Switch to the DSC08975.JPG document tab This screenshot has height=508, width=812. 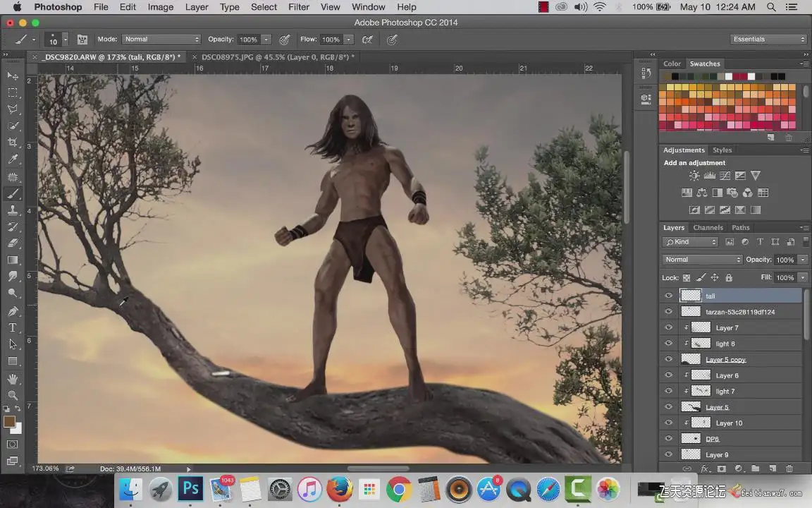pyautogui.click(x=277, y=56)
